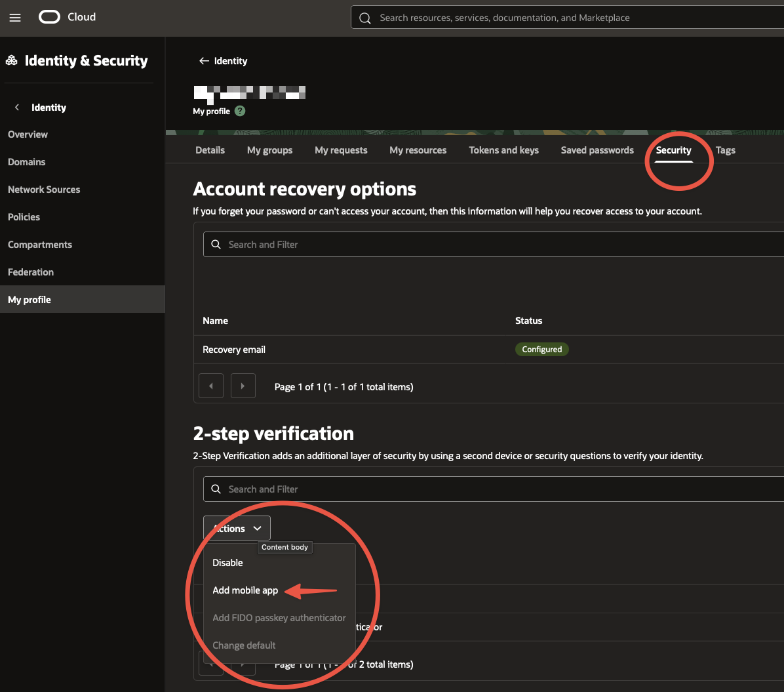The width and height of the screenshot is (784, 692).
Task: Click the Configured status badge
Action: pyautogui.click(x=541, y=349)
